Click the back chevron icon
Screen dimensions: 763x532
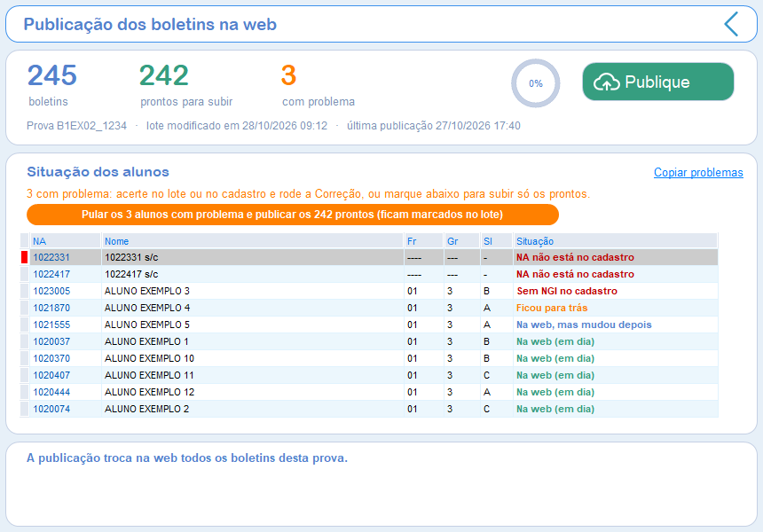coord(731,24)
